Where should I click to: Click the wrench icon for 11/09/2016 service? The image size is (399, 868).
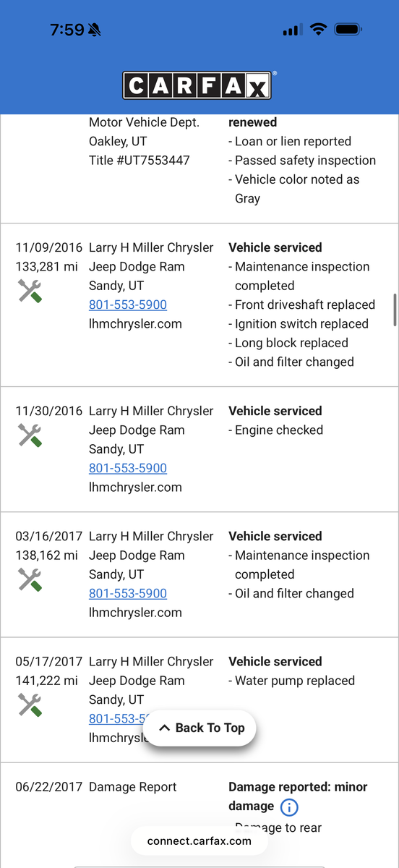(x=30, y=291)
